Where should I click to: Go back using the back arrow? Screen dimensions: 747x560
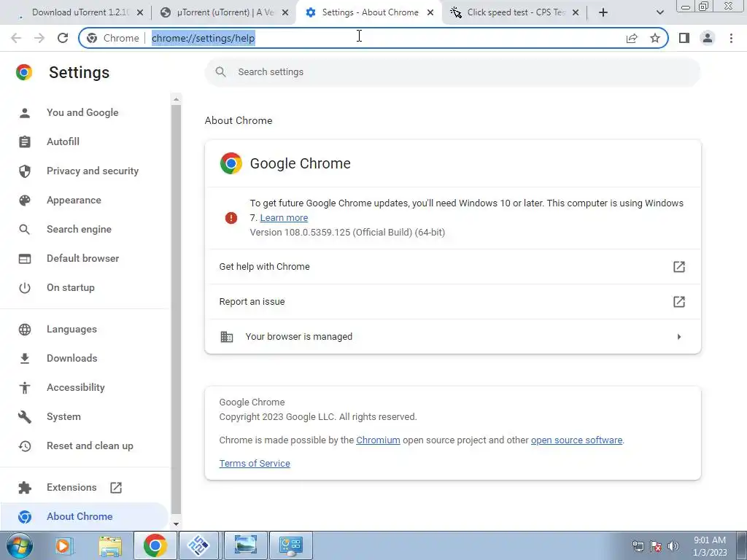16,38
